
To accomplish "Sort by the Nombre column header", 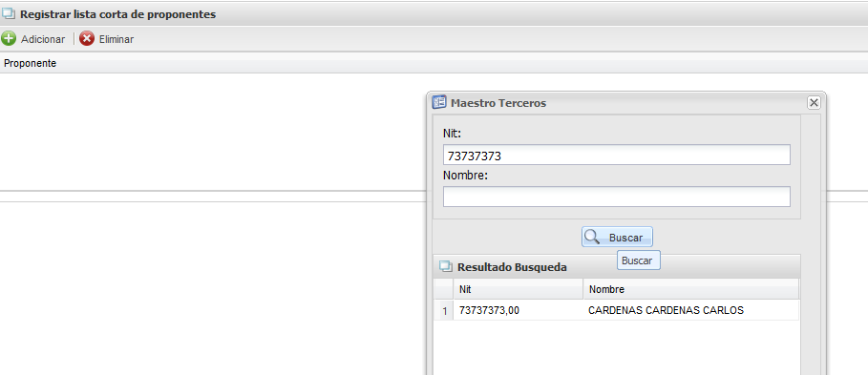I will (x=690, y=289).
